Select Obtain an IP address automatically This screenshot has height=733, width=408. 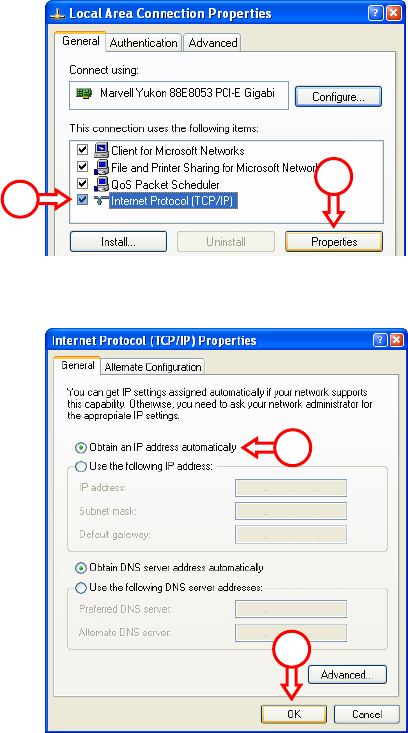point(81,448)
